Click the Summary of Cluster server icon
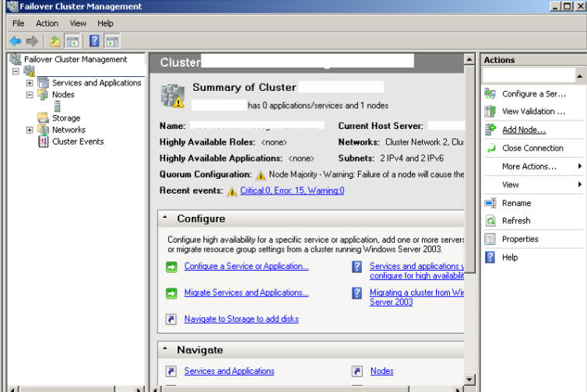 (173, 96)
